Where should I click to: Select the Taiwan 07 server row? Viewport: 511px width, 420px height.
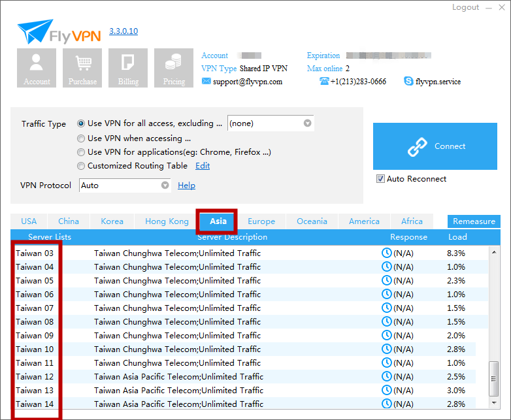(250, 308)
